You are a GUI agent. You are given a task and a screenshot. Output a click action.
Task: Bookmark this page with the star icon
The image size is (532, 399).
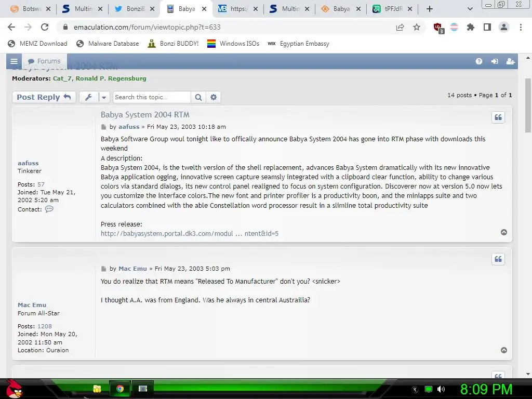pyautogui.click(x=417, y=27)
